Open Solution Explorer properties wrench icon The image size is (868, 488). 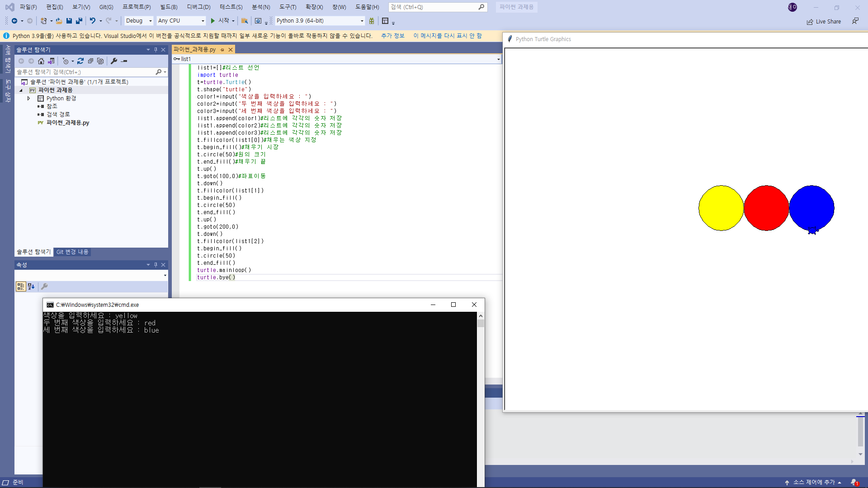(114, 61)
